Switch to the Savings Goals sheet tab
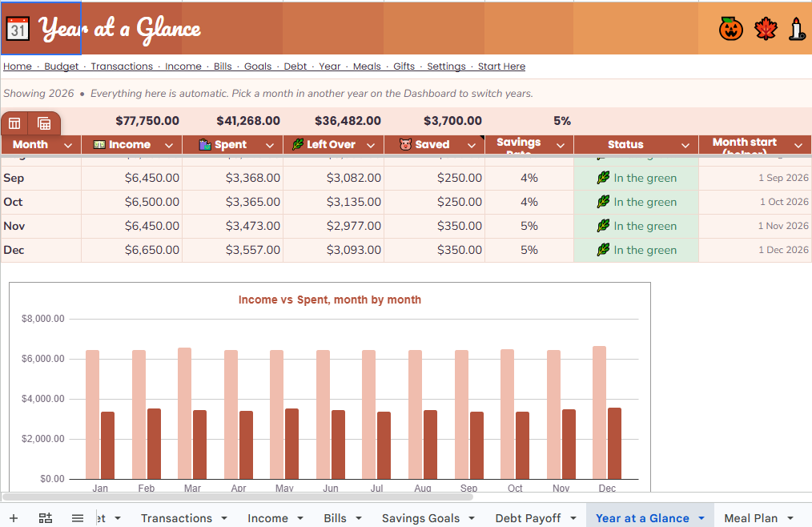Viewport: 812px width, 527px height. 420,518
